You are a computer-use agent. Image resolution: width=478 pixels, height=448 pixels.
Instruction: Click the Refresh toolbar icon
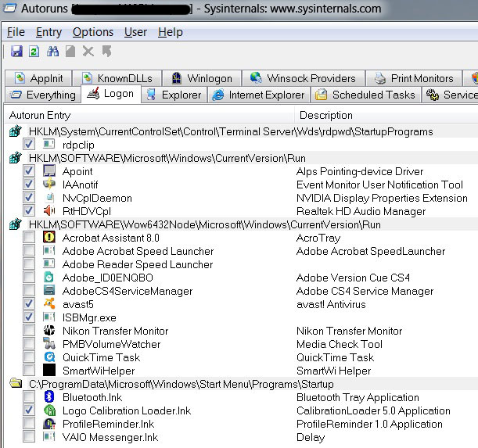click(x=34, y=52)
